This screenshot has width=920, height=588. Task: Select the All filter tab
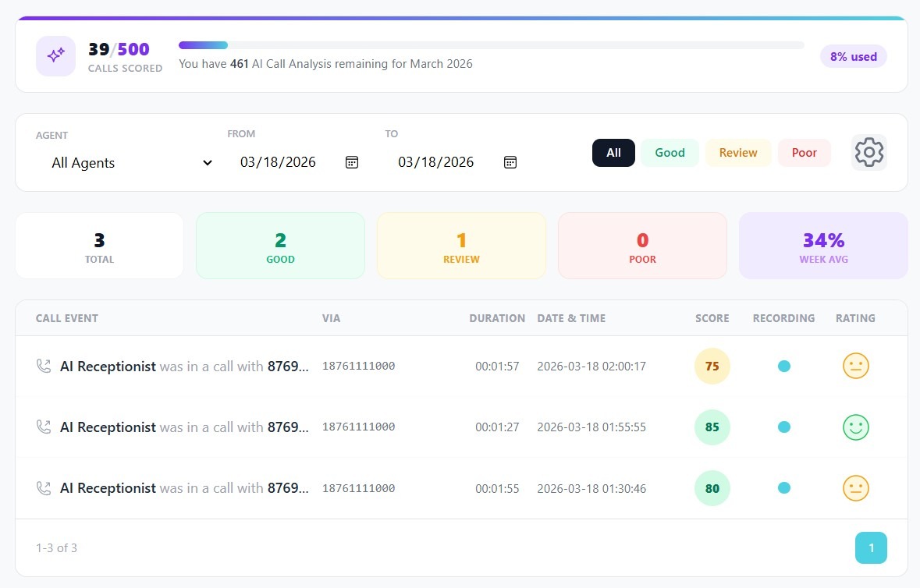(613, 152)
